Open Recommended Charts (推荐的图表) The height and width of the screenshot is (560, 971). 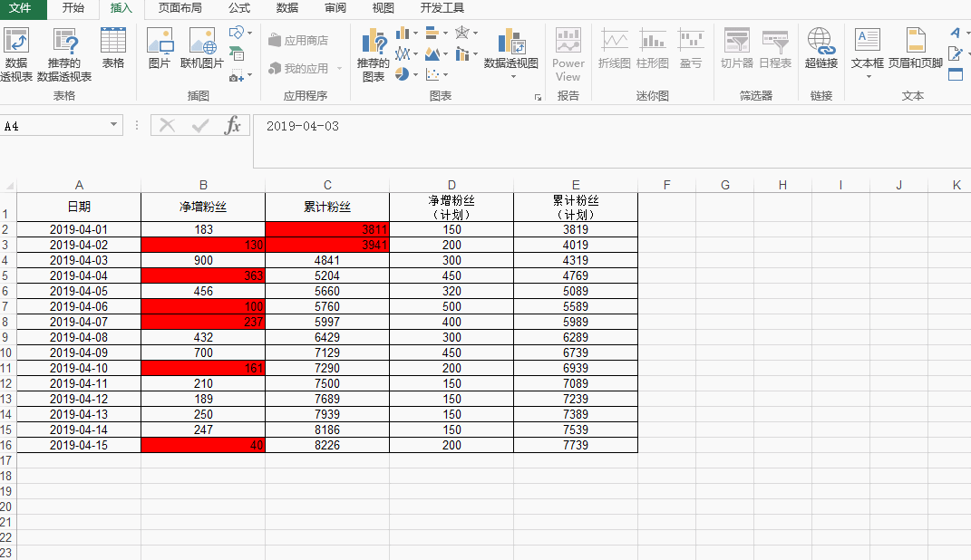click(374, 54)
